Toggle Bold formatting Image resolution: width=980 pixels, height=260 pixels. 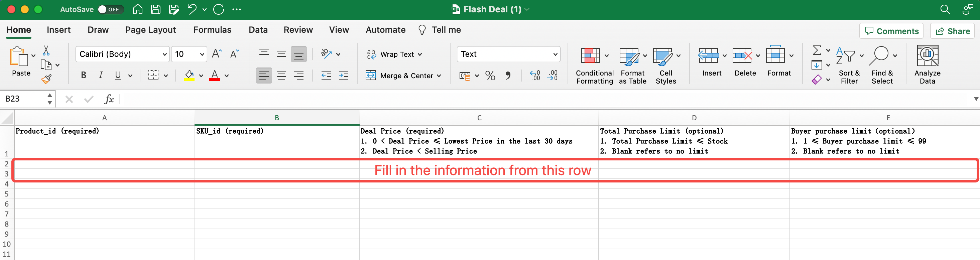(x=83, y=76)
